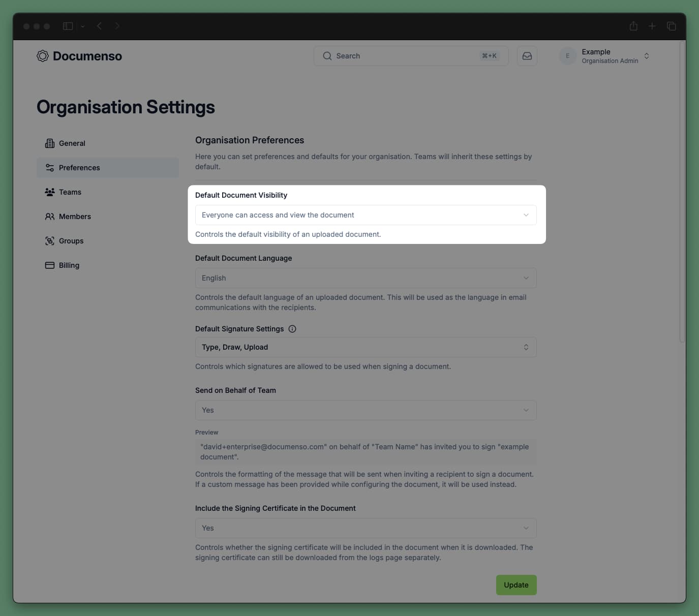Click the Members icon in sidebar

tap(50, 216)
